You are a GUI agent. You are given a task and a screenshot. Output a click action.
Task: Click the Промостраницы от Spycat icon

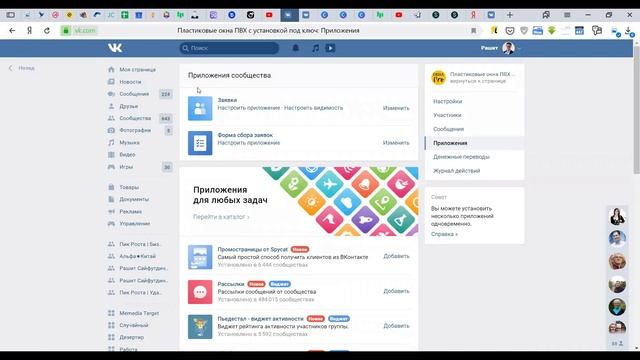[x=200, y=257]
